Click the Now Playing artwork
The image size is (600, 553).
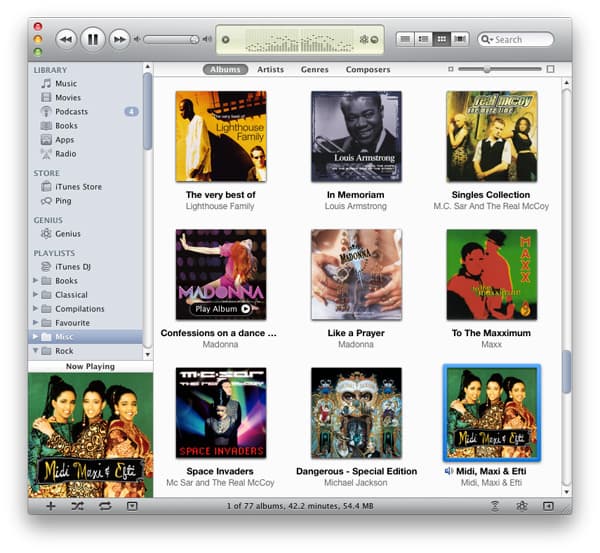[91, 435]
